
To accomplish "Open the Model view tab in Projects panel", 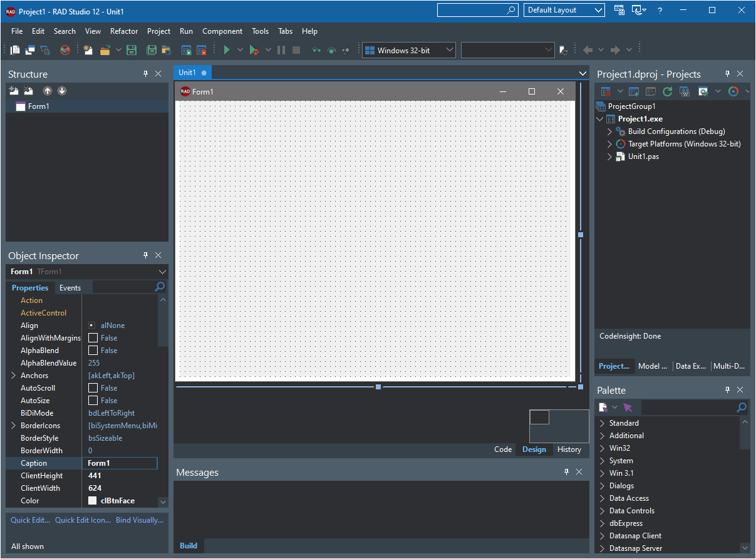I will pos(652,366).
